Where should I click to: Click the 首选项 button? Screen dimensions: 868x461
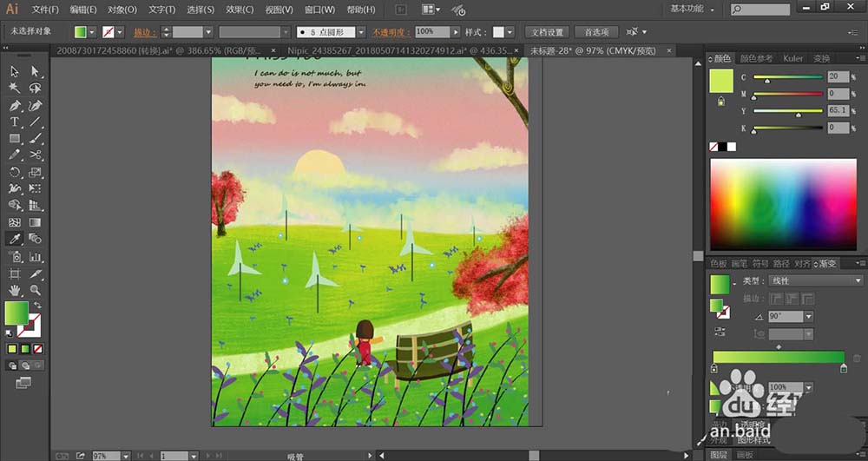point(597,32)
